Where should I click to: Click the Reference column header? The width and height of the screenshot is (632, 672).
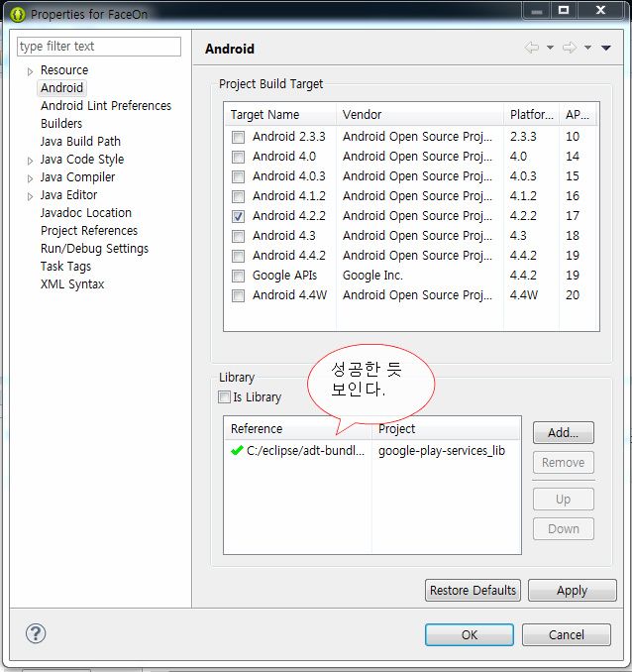click(x=298, y=428)
